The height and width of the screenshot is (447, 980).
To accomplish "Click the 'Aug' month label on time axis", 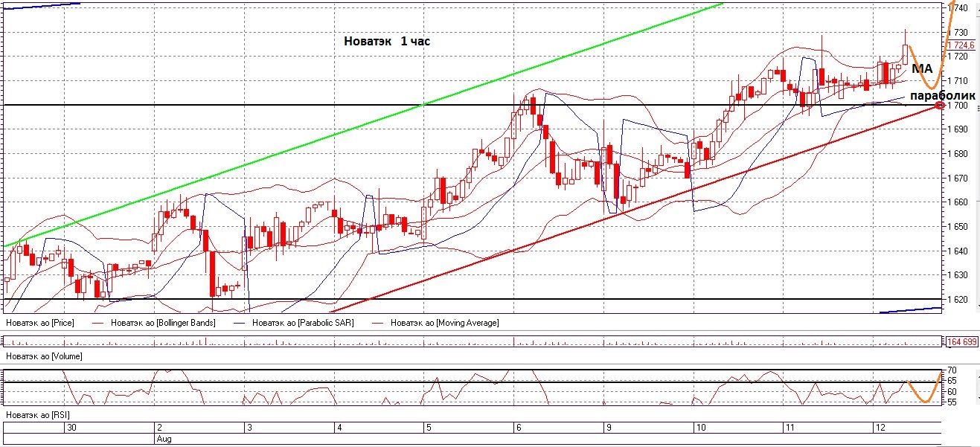I will pos(163,440).
